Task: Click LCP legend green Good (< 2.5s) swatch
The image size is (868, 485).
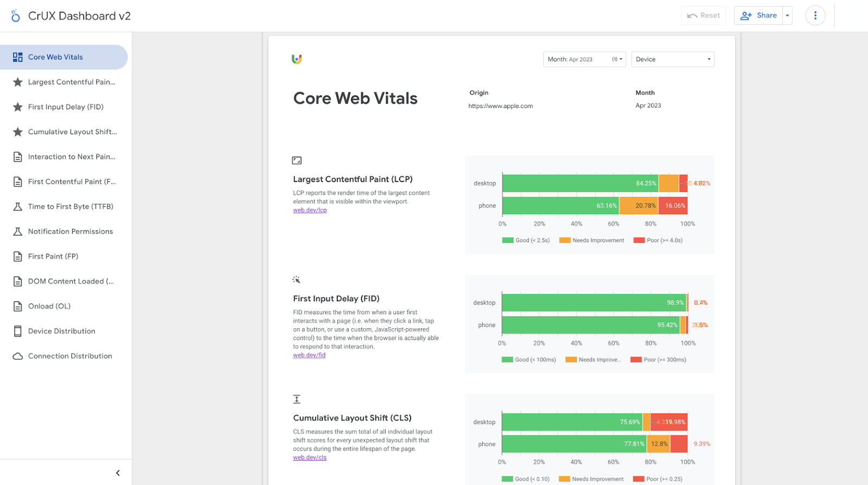Action: coord(508,240)
